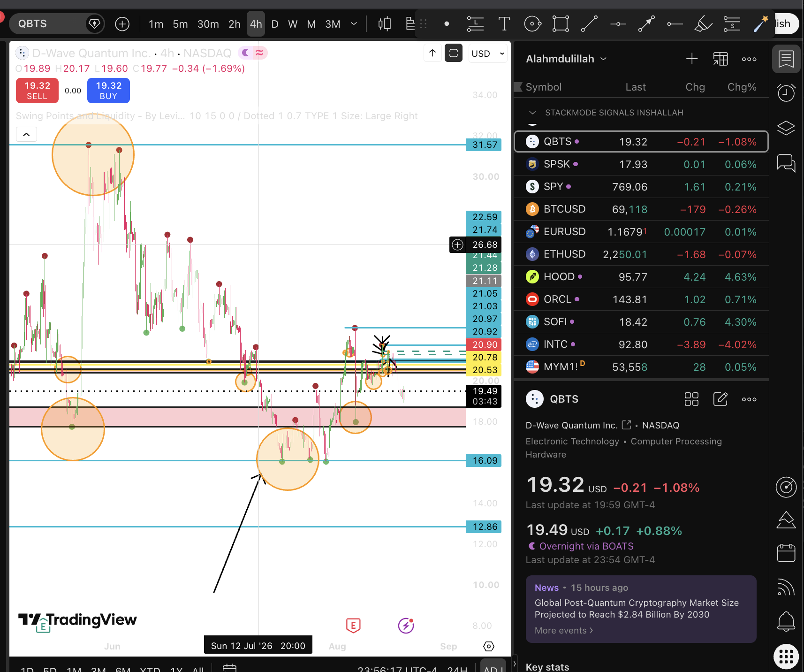
Task: Open the news feed sidebar icon
Action: pos(786,587)
